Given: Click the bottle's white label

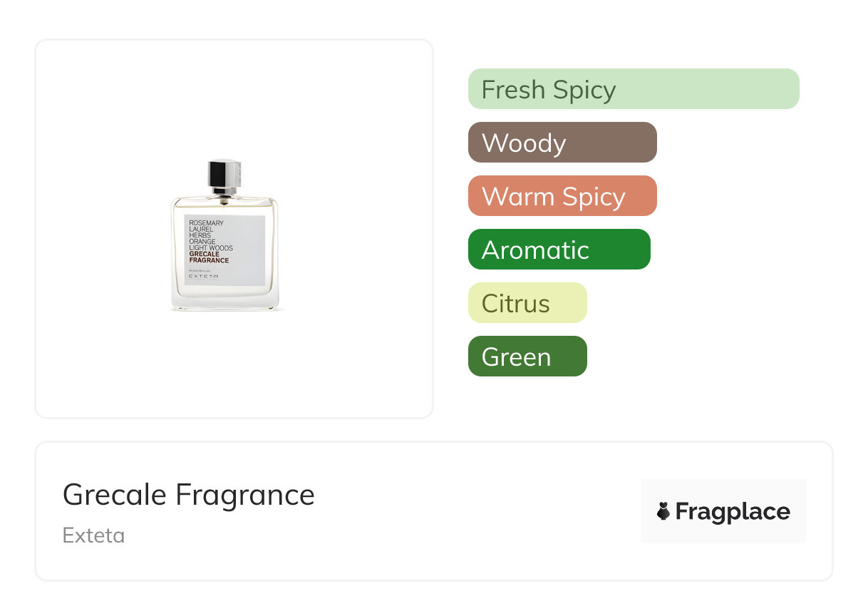Looking at the screenshot, I should tap(224, 250).
